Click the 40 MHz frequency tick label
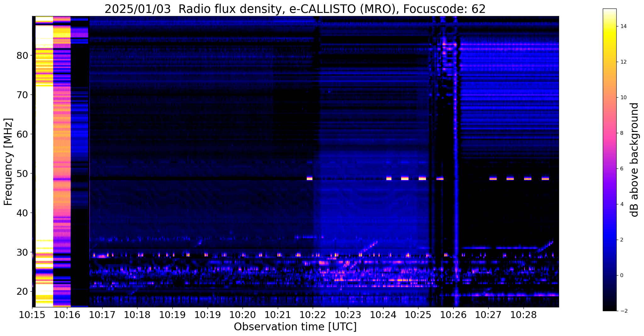Viewport: 644px width, 336px height. pyautogui.click(x=22, y=213)
